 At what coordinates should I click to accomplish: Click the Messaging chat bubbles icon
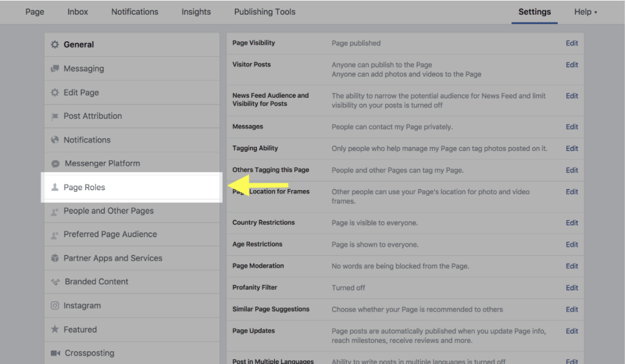coord(55,69)
